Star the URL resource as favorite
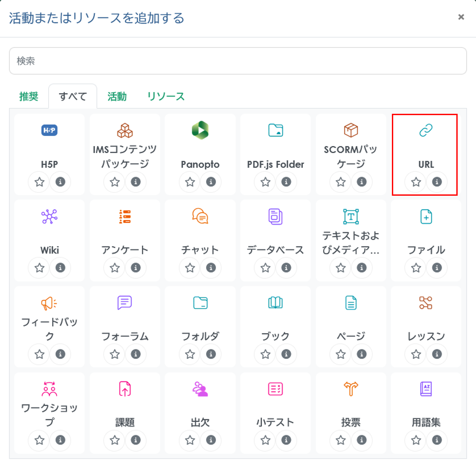 [x=416, y=182]
